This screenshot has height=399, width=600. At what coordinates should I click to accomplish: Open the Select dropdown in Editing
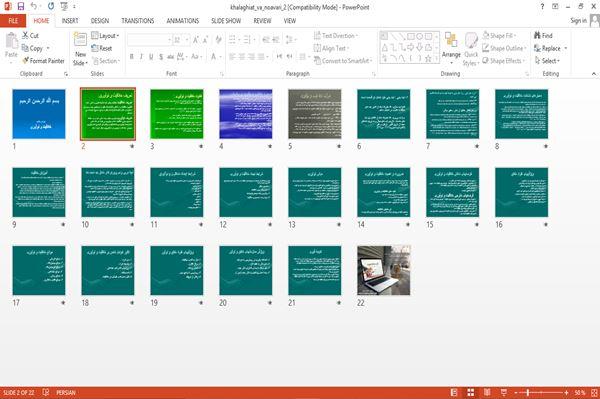tap(547, 61)
